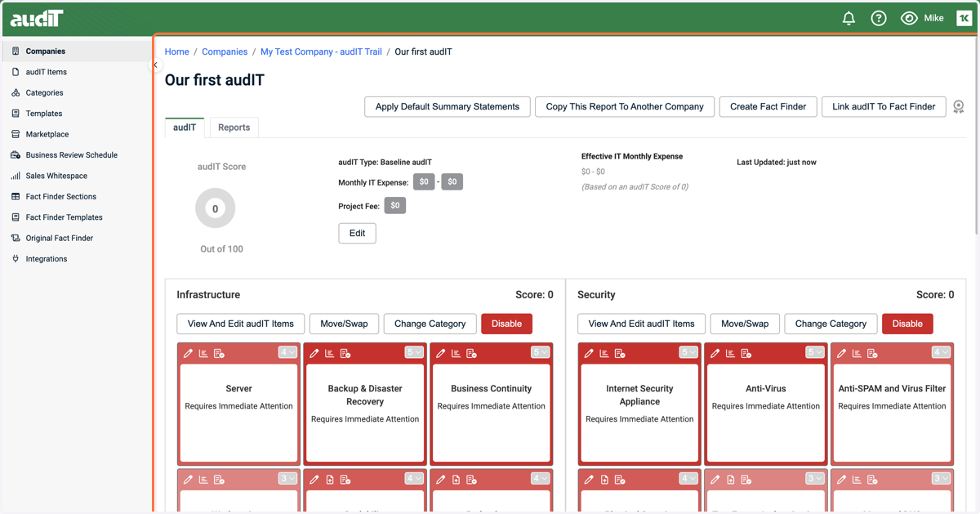Viewport: 980px width, 514px height.
Task: Open the K account avatar in header
Action: click(x=964, y=18)
